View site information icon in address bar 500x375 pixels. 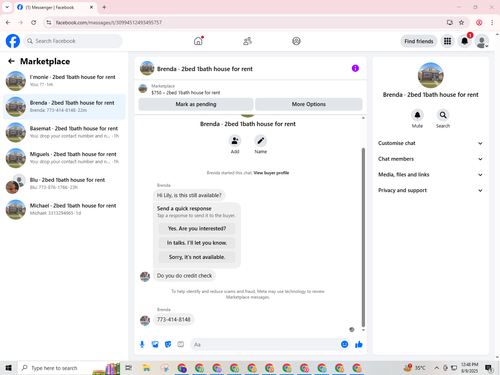[49, 22]
